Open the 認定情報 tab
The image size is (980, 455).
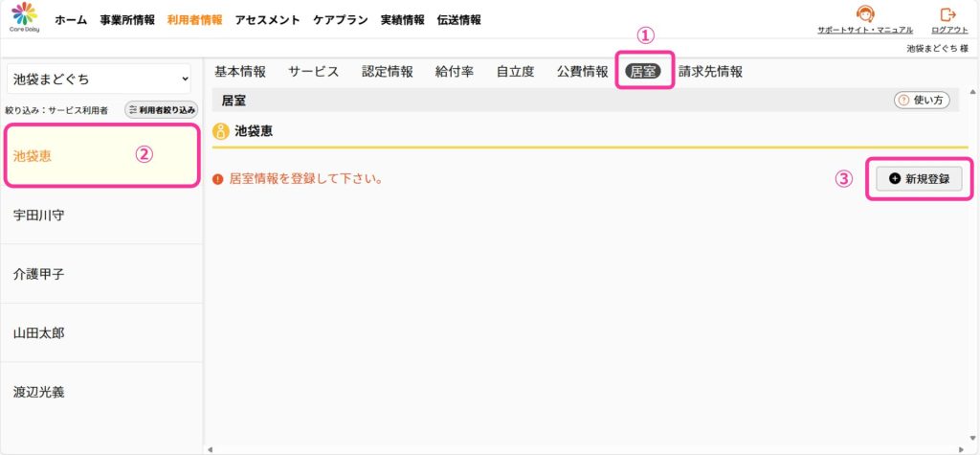tap(388, 72)
